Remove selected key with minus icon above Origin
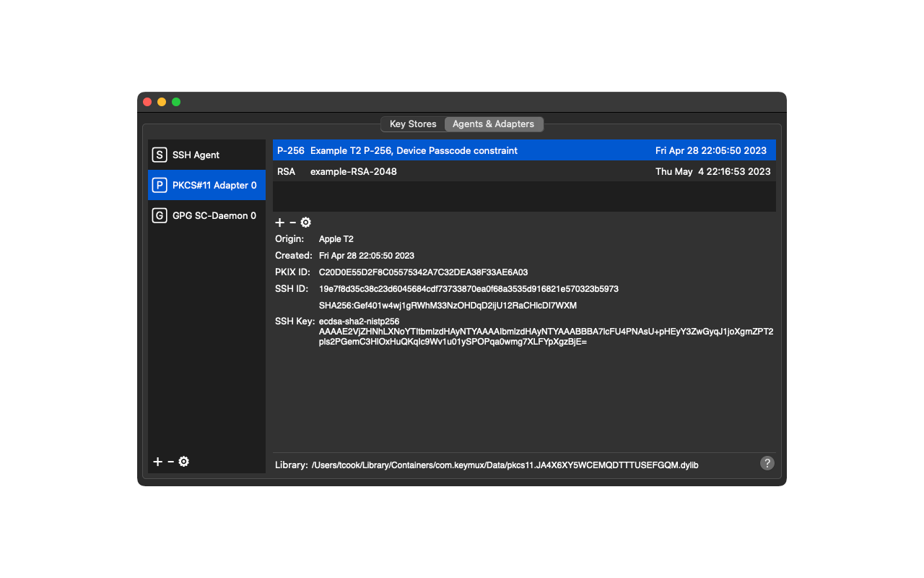The image size is (924, 578). pyautogui.click(x=292, y=223)
